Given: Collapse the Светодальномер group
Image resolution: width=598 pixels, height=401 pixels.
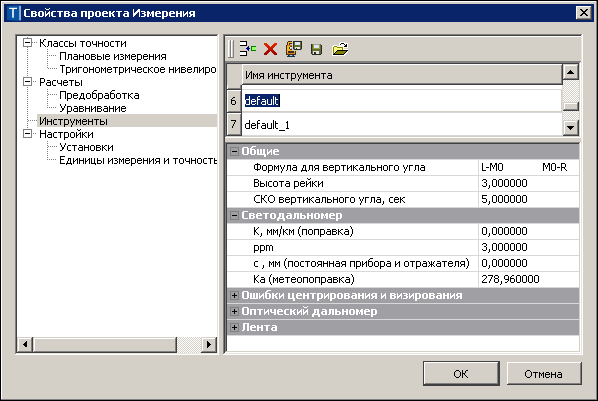Looking at the screenshot, I should click(234, 216).
